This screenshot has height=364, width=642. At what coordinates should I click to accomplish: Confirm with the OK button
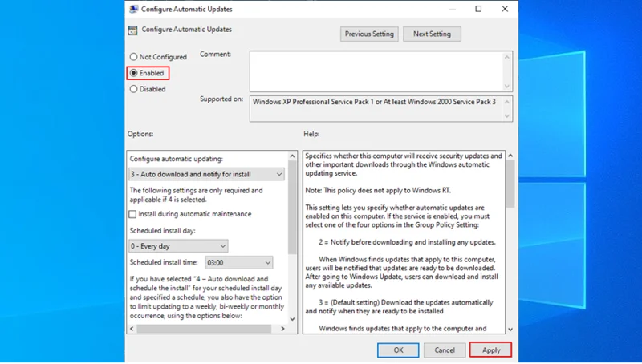click(398, 350)
